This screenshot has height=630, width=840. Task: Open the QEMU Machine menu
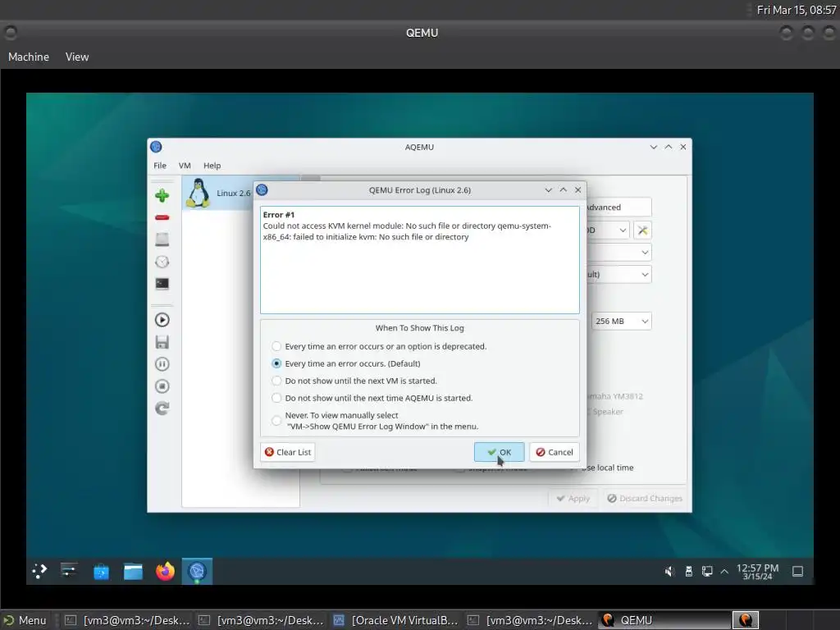point(29,57)
